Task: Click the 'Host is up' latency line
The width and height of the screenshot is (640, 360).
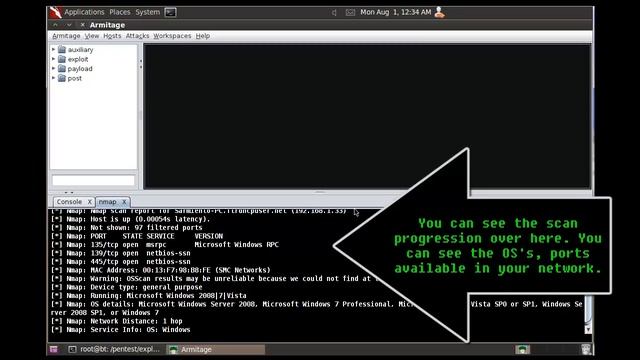Action: (131, 219)
